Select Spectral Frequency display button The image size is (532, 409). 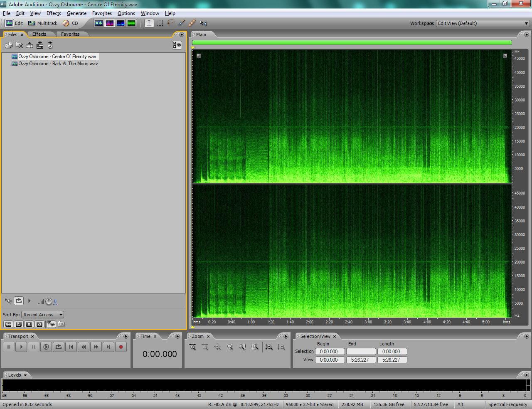tap(110, 23)
